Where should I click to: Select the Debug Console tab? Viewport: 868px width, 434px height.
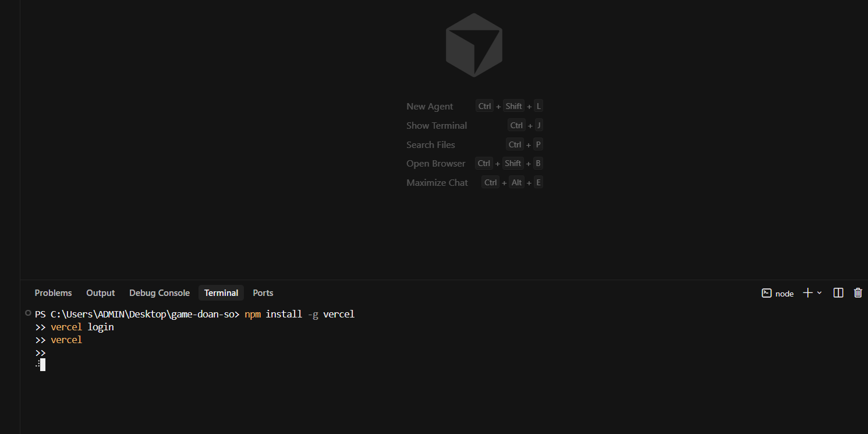[x=160, y=293]
